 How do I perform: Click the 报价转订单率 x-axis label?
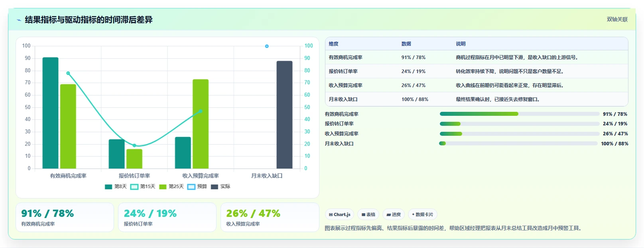click(134, 176)
